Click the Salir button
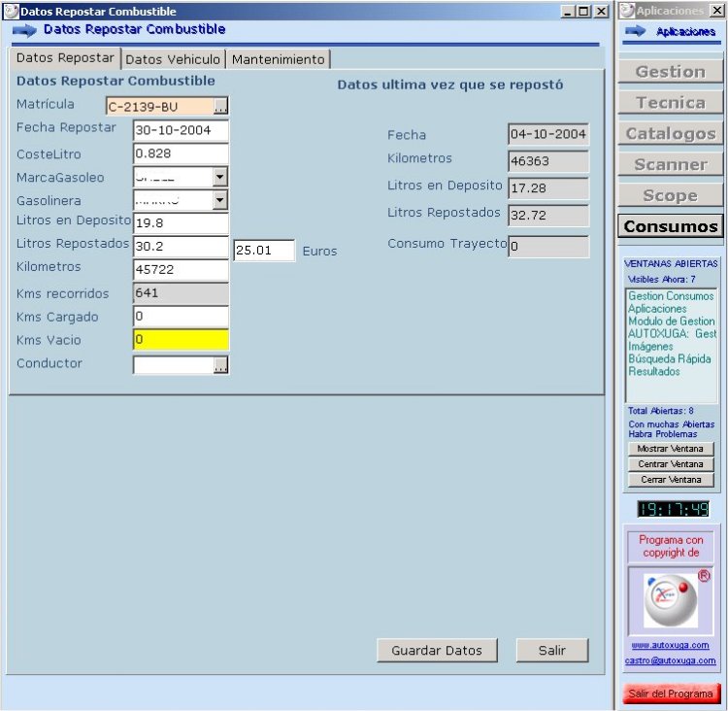The image size is (728, 711). point(552,650)
